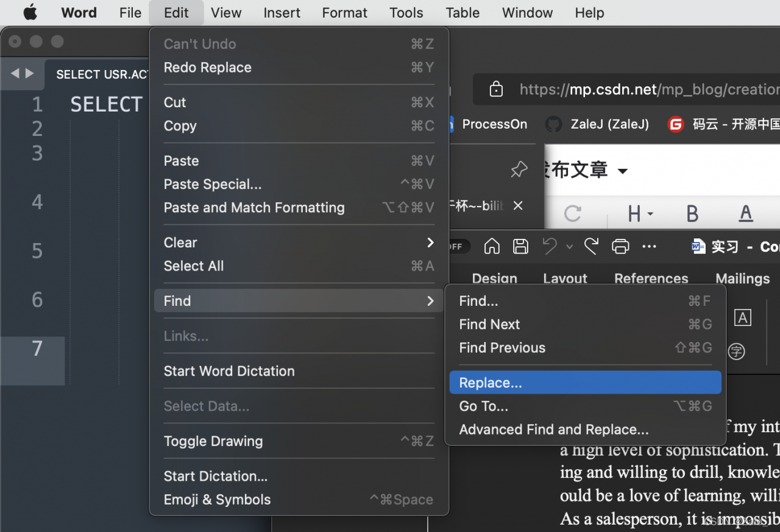Click the bold B icon in editor
The image size is (780, 532).
click(x=692, y=213)
